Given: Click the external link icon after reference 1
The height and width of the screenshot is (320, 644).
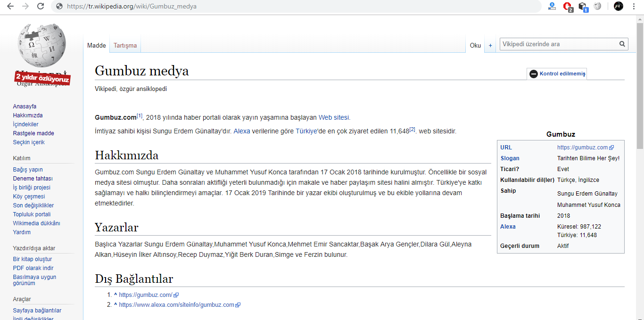Looking at the screenshot, I should pyautogui.click(x=176, y=295).
